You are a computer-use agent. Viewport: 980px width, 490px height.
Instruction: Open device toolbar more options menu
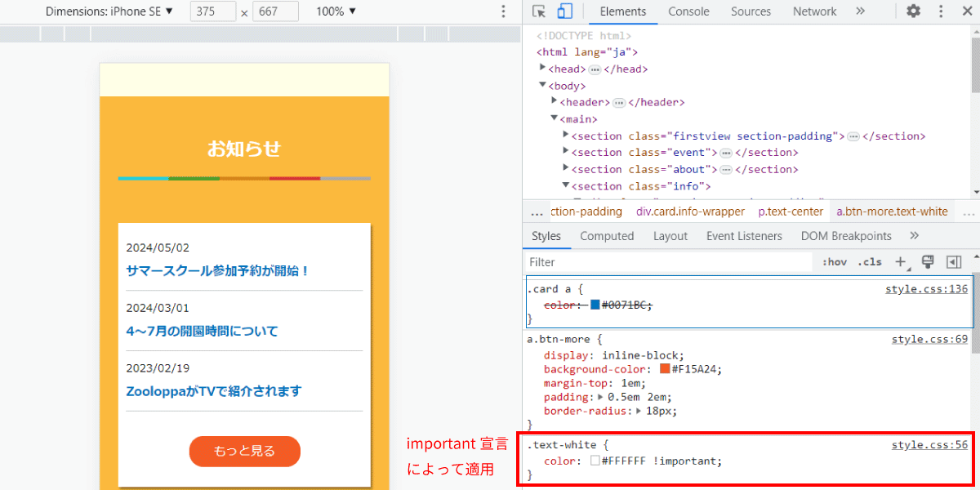tap(503, 11)
